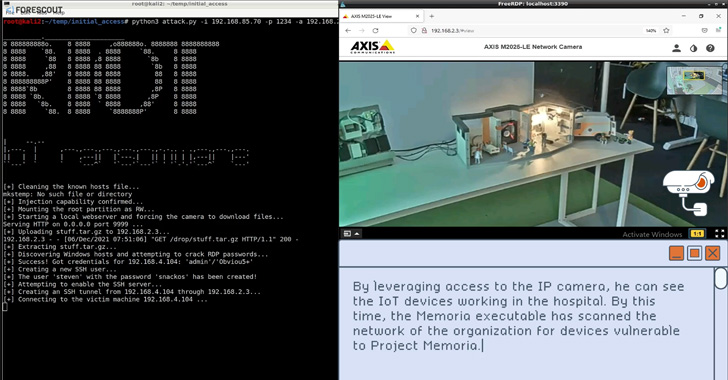The height and width of the screenshot is (380, 728).
Task: Reload the camera page in browser
Action: click(375, 31)
